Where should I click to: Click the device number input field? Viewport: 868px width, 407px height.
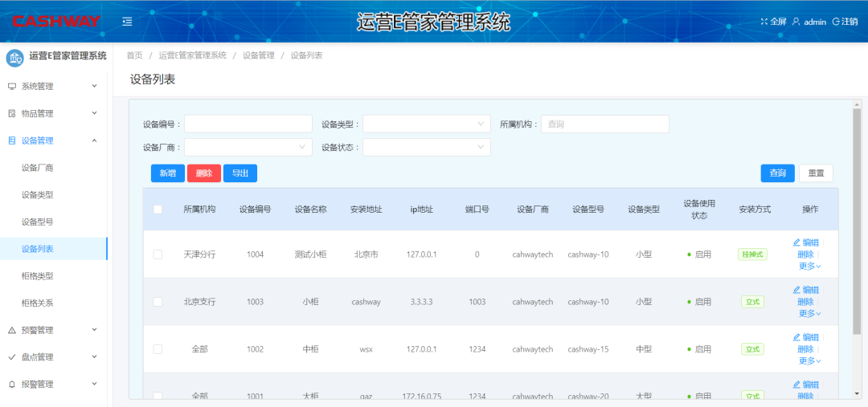248,124
